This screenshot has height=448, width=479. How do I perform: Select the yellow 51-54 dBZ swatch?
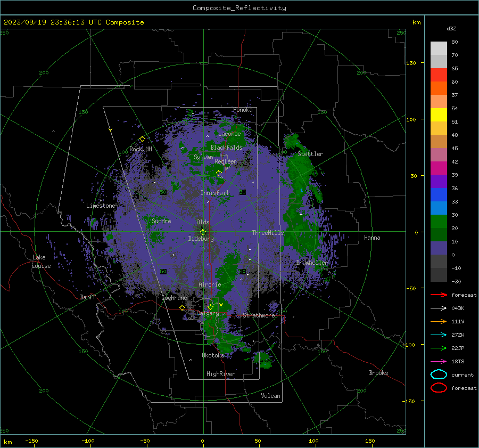point(439,115)
